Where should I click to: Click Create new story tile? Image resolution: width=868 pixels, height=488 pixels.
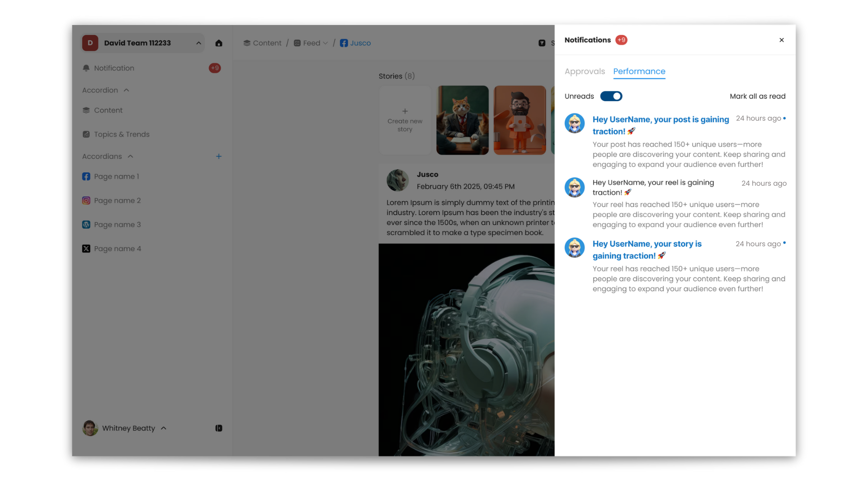tap(405, 120)
